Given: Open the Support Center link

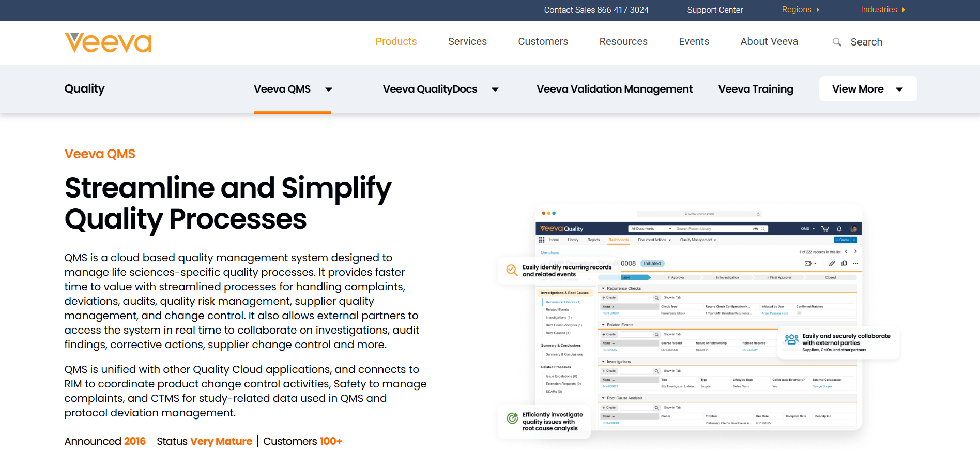Looking at the screenshot, I should [x=715, y=10].
